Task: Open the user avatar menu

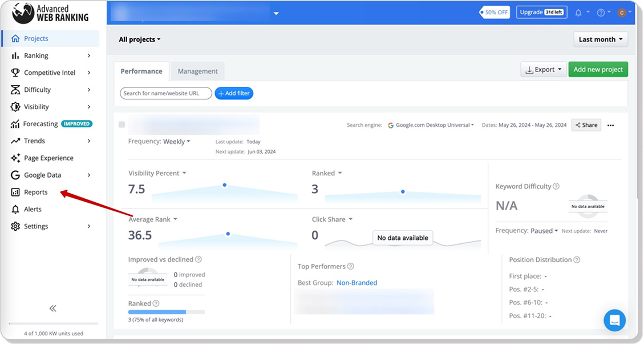Action: point(622,13)
